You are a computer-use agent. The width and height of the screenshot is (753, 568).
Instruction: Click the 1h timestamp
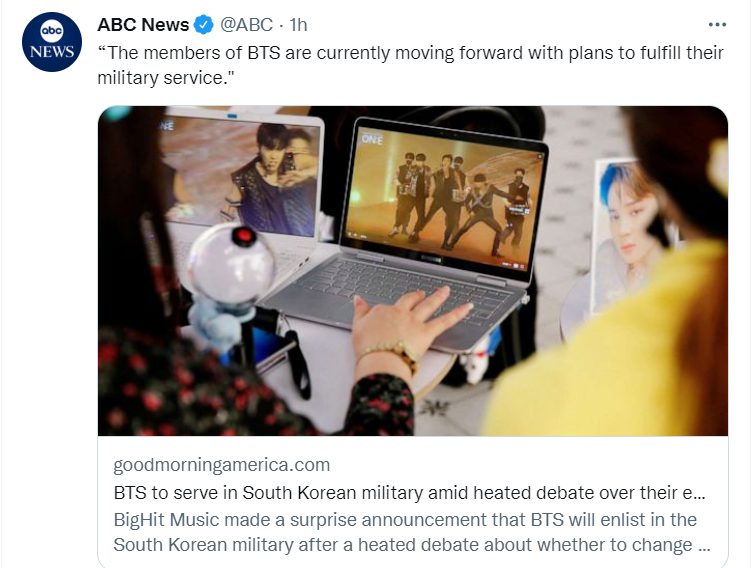298,24
